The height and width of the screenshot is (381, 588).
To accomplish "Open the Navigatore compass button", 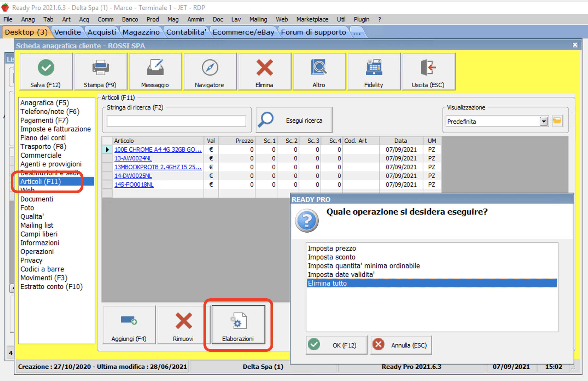I will 210,72.
